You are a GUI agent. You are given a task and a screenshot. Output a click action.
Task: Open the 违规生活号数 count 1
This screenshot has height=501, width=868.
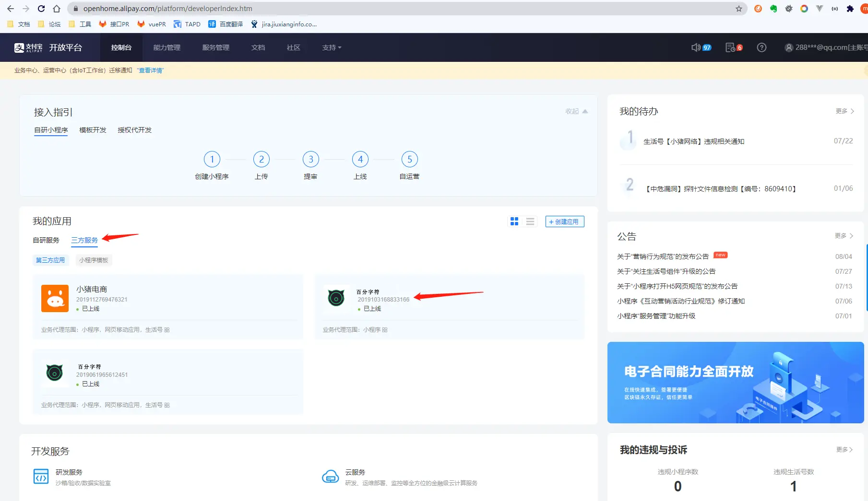pos(794,486)
